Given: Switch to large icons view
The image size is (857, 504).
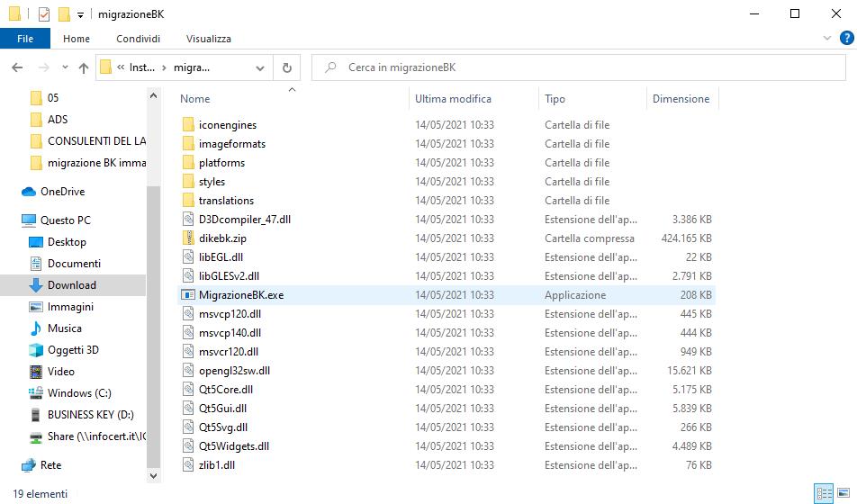Looking at the screenshot, I should [x=844, y=493].
